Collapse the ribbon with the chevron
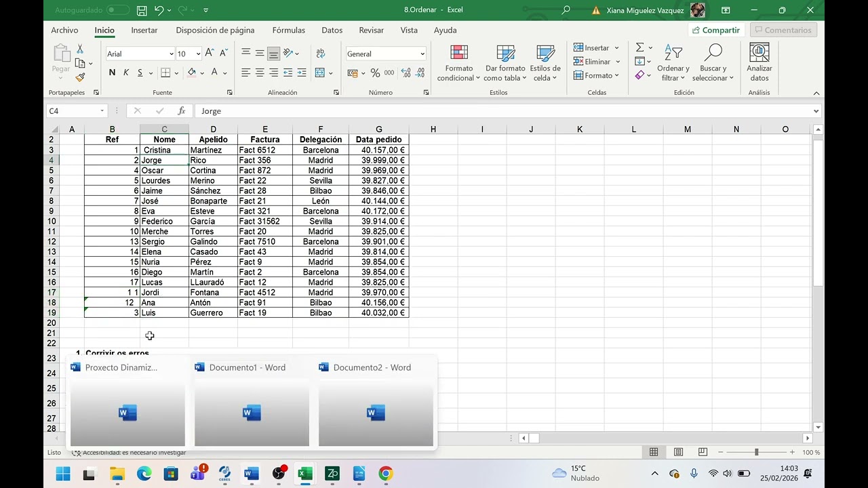Viewport: 868px width, 488px height. pos(816,93)
